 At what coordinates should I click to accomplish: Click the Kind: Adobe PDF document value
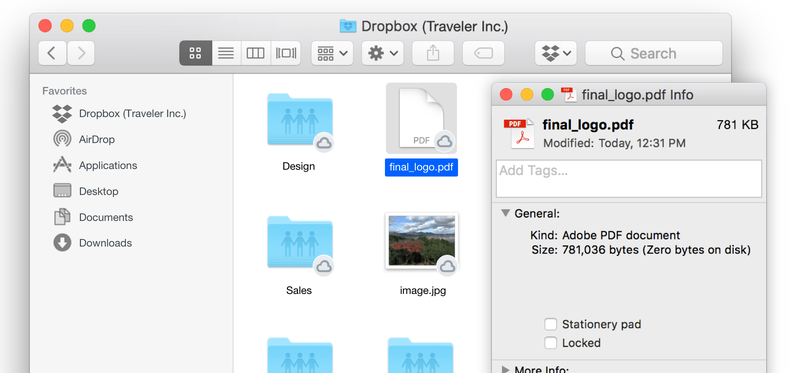coord(621,235)
